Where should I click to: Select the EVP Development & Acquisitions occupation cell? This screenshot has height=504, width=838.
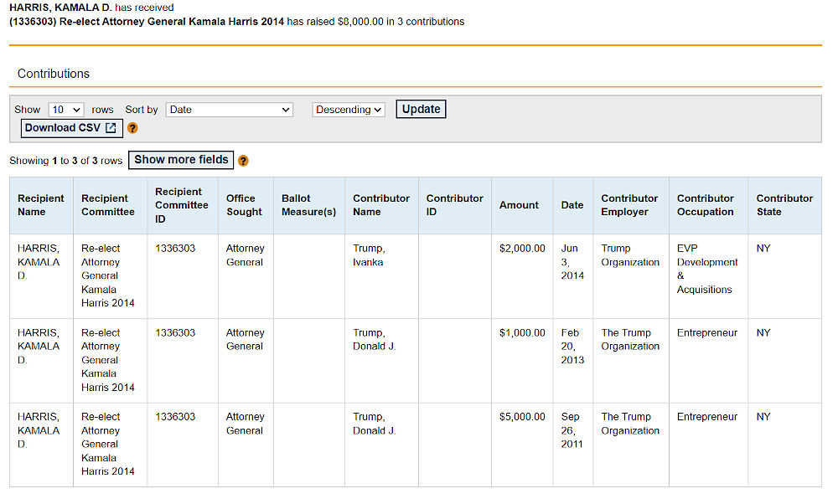pyautogui.click(x=707, y=269)
